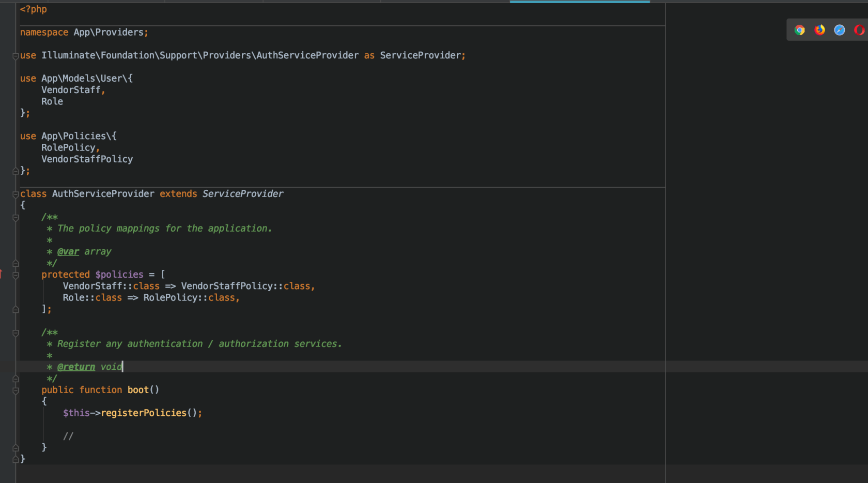The height and width of the screenshot is (483, 868).
Task: Collapse the use imports fold marker at Illuminate line
Action: [16, 56]
